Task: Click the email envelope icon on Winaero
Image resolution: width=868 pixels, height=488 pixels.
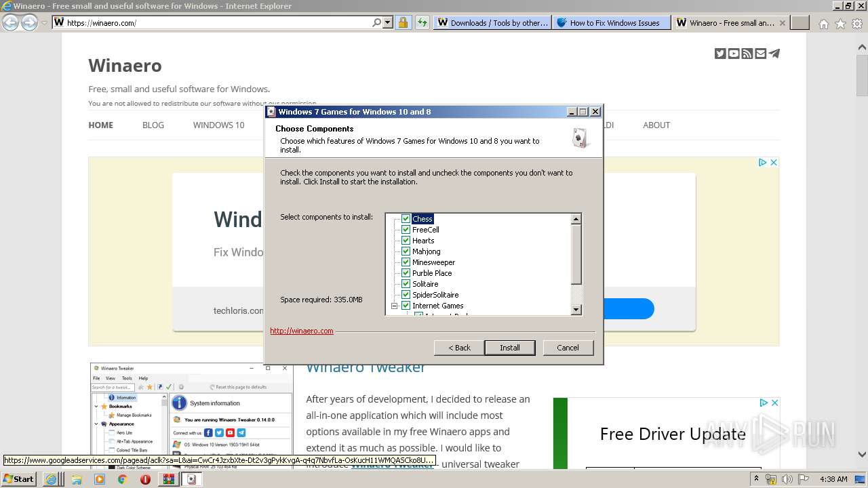Action: (x=761, y=54)
